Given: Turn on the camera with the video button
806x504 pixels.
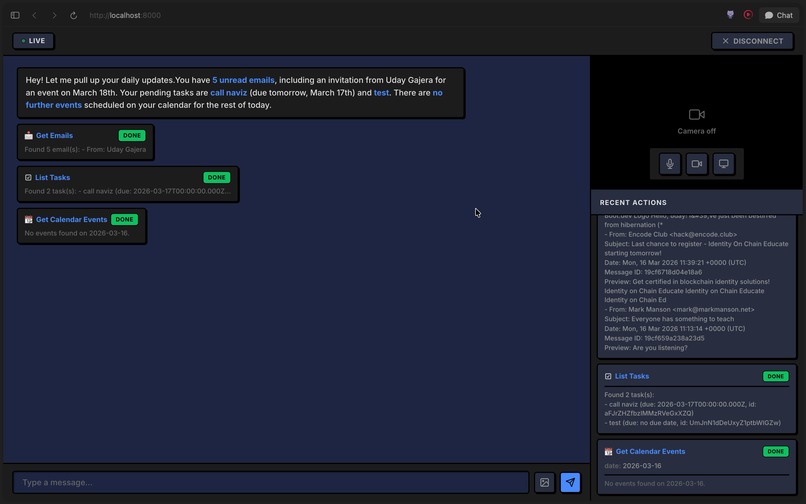Looking at the screenshot, I should pyautogui.click(x=697, y=164).
